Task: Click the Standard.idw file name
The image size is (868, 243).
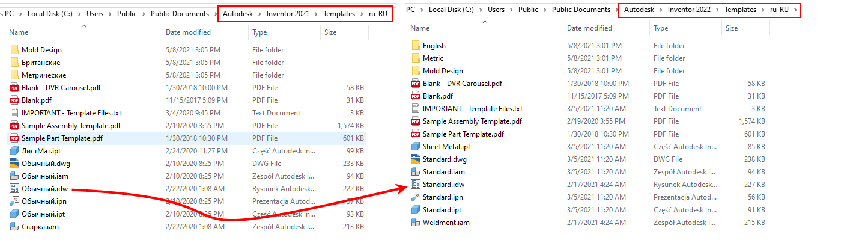Action: pos(443,185)
